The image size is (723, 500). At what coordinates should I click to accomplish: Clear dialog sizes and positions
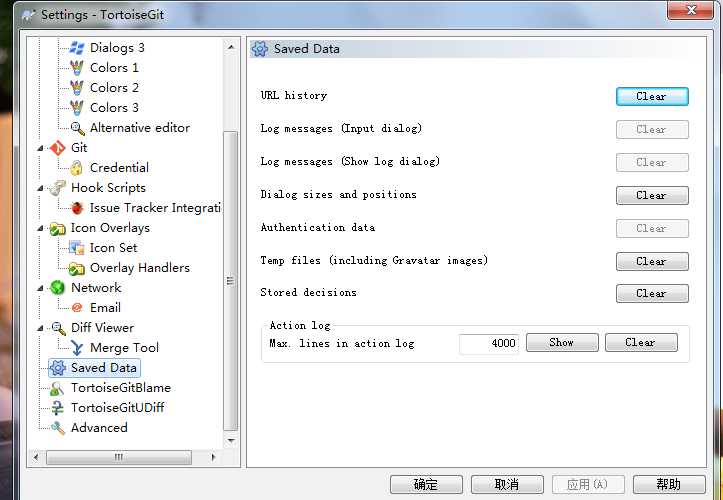tap(652, 195)
